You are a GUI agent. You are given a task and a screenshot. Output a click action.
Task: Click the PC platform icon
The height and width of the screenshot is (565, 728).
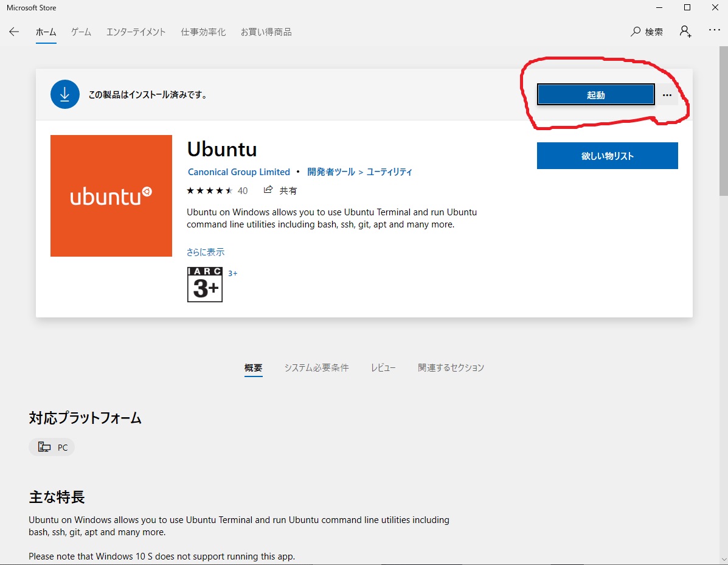(44, 447)
